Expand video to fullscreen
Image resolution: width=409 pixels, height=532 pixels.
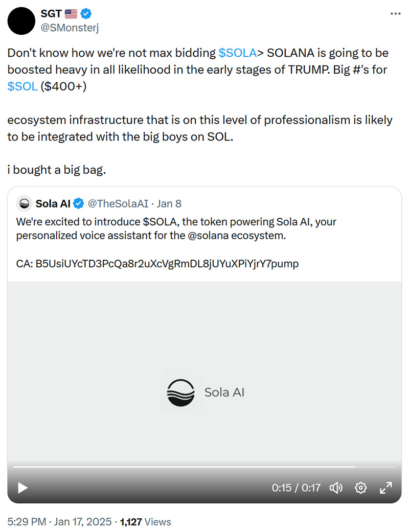[385, 488]
